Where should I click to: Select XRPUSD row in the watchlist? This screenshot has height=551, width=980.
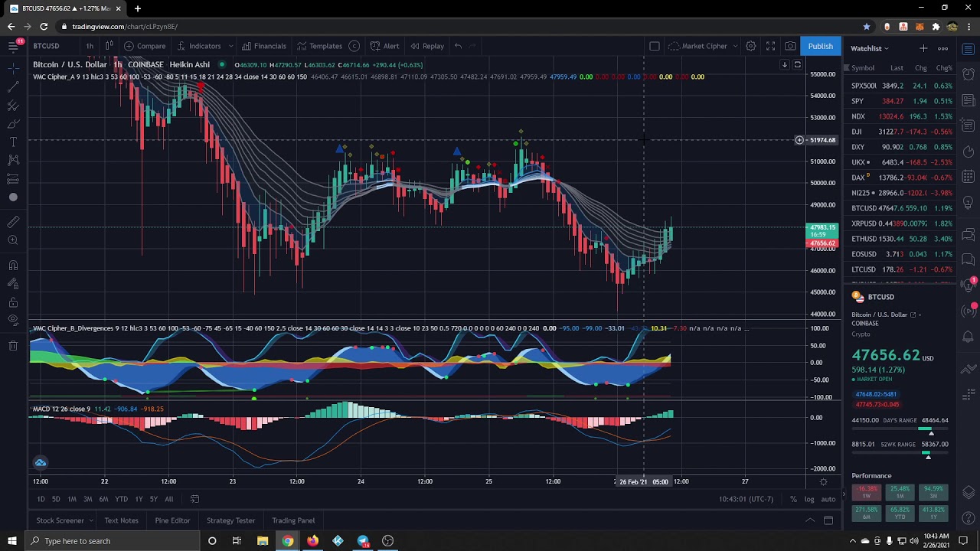[902, 223]
